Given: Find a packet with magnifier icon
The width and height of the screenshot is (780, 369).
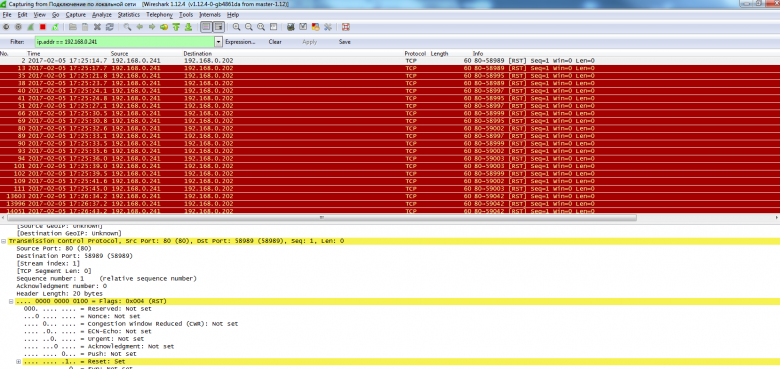Looking at the screenshot, I should (x=127, y=27).
